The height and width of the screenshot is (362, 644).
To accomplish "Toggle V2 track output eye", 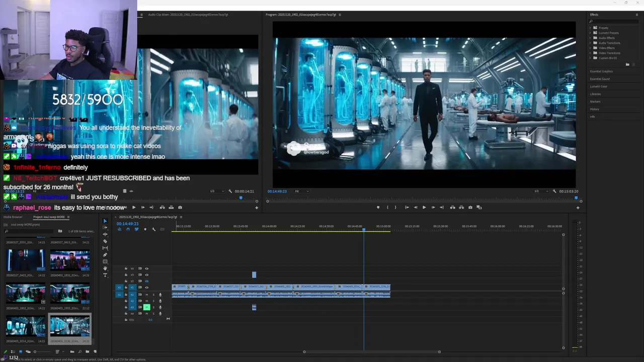I will [x=146, y=281].
